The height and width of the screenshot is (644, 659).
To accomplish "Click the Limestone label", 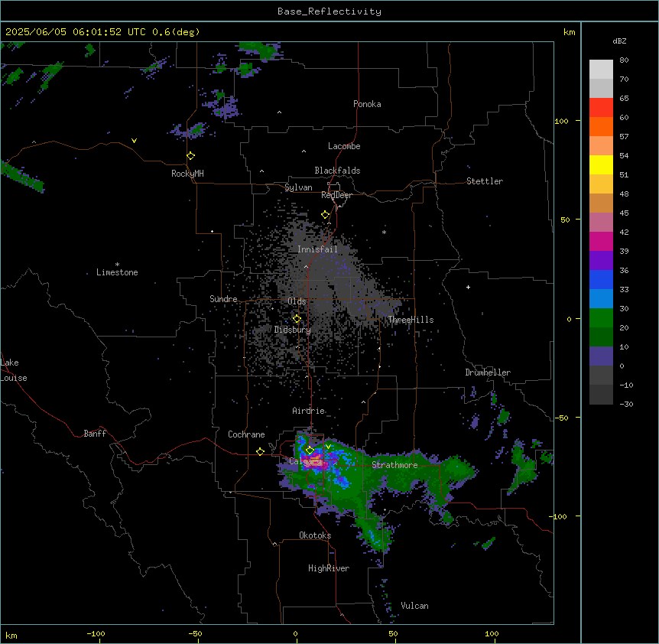I will [x=117, y=272].
